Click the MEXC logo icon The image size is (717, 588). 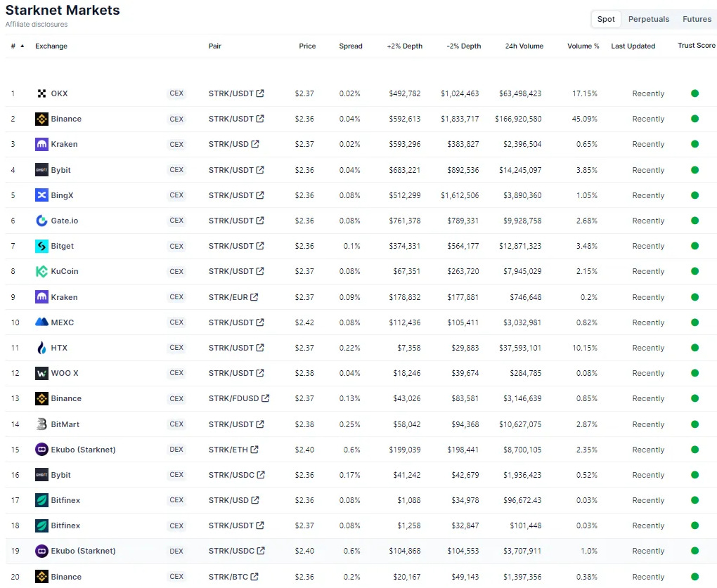coord(41,322)
